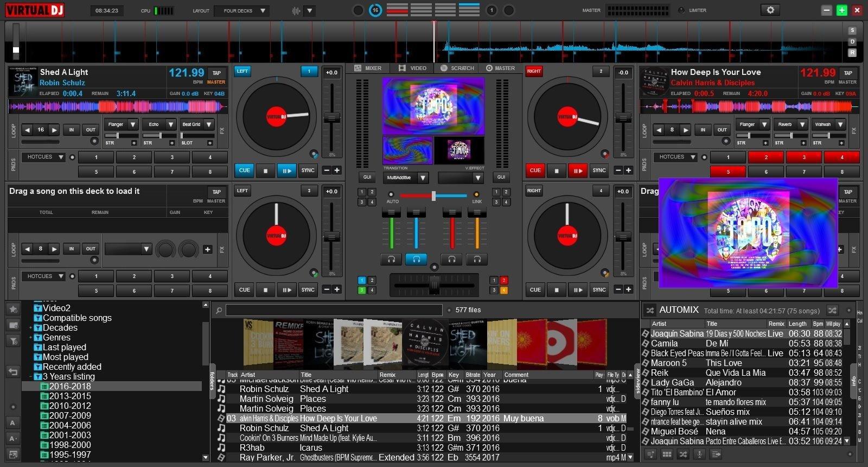Click the automix shuffle icon beside AUTOMIX title
The height and width of the screenshot is (467, 868).
click(649, 310)
